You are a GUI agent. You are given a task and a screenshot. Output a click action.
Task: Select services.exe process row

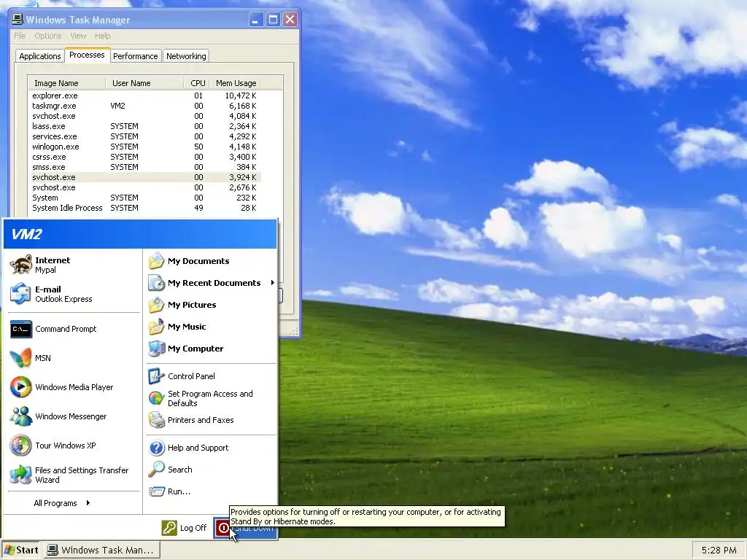[x=144, y=136]
